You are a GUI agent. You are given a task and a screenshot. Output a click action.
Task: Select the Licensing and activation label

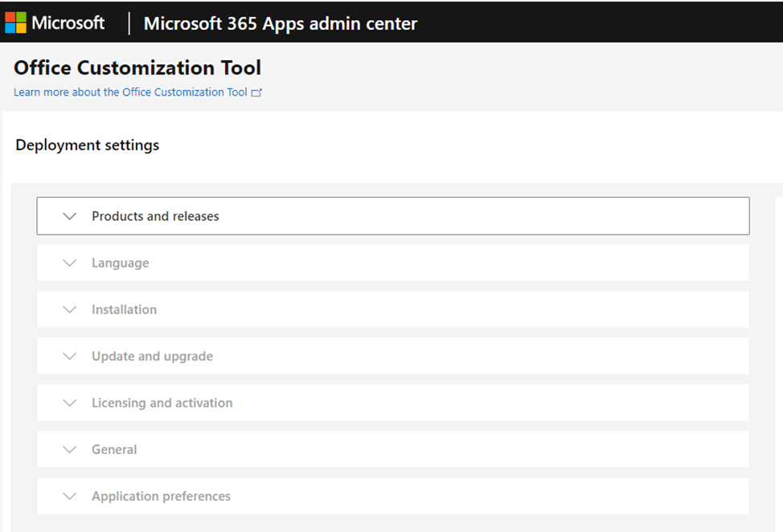(x=162, y=403)
